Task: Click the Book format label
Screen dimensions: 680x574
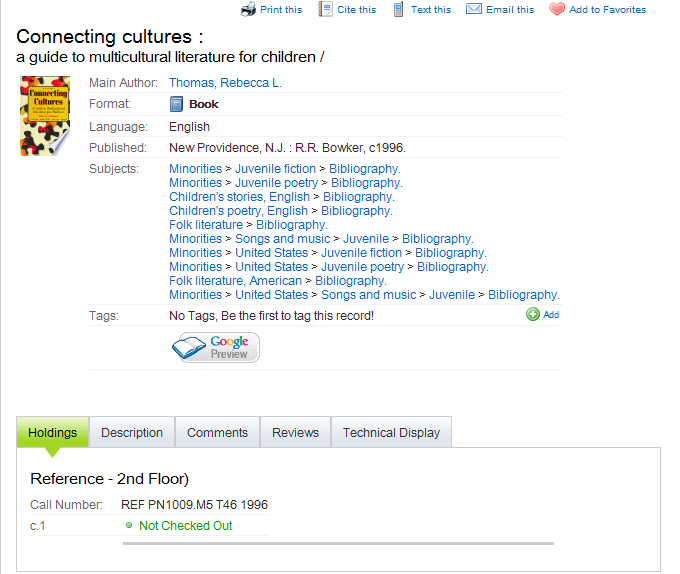Action: pos(204,104)
